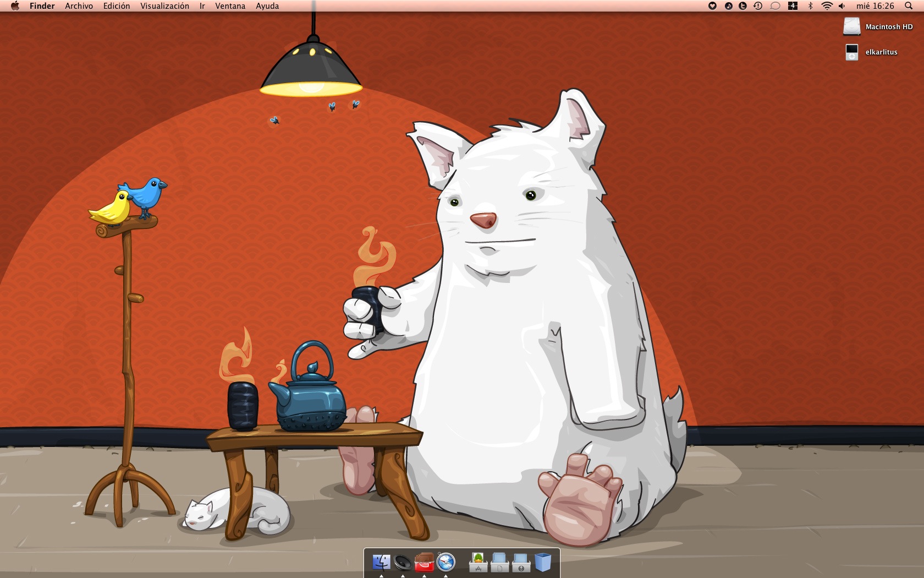Click the Macintosh HD label
Screen dimensions: 924x578
click(889, 27)
